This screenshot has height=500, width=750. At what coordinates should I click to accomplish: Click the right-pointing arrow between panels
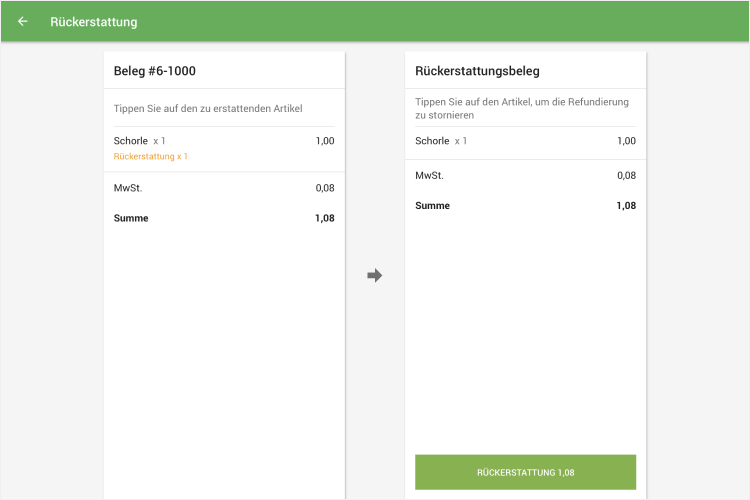[375, 275]
